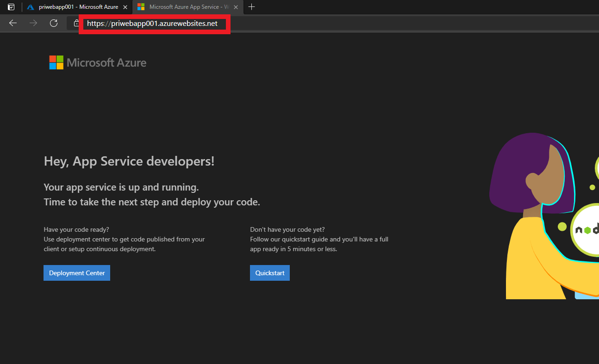599x364 pixels.
Task: Click the text "Time to take the next step and deploy your code."
Action: click(152, 202)
